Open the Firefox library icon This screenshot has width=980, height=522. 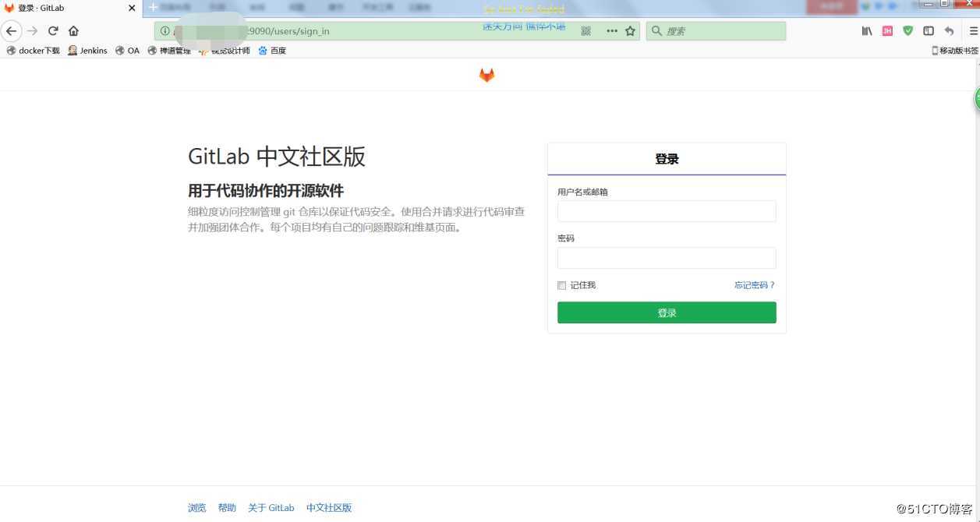pos(867,31)
